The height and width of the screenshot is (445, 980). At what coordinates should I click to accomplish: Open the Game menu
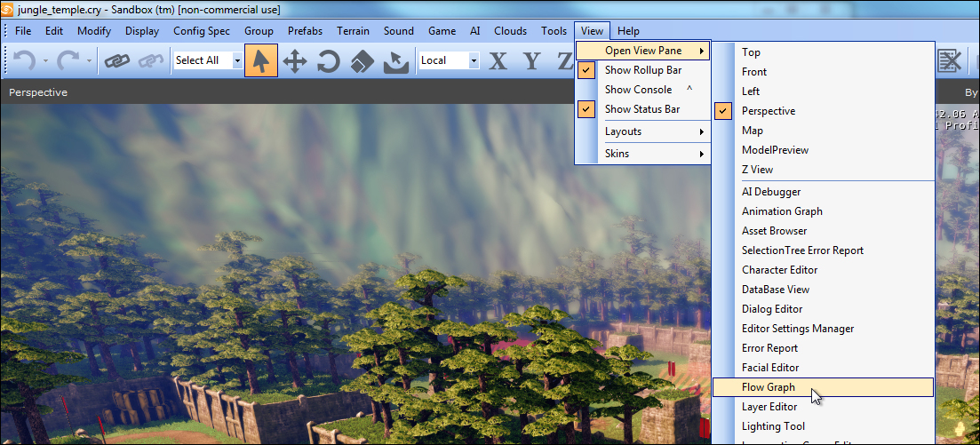pyautogui.click(x=442, y=30)
